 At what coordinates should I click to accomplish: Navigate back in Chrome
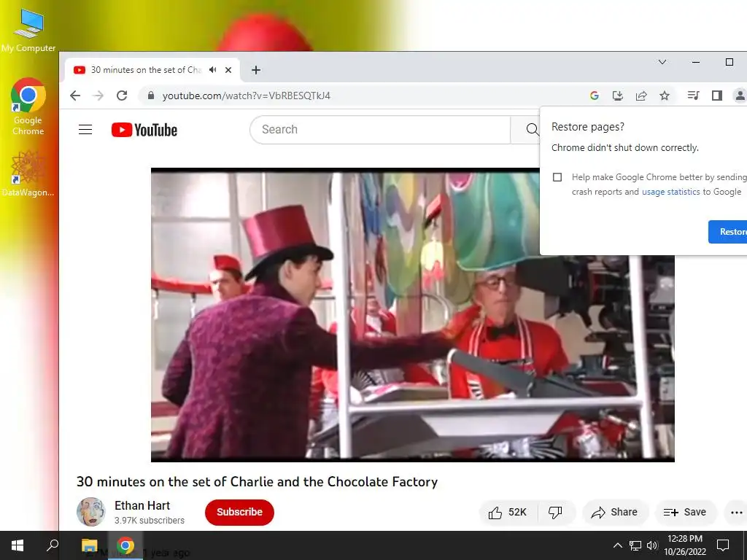click(x=75, y=96)
